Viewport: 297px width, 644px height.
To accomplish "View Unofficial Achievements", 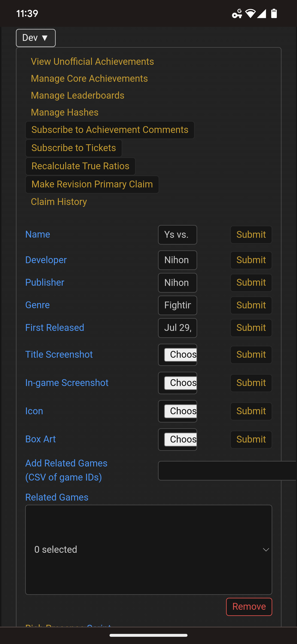I will coord(92,62).
